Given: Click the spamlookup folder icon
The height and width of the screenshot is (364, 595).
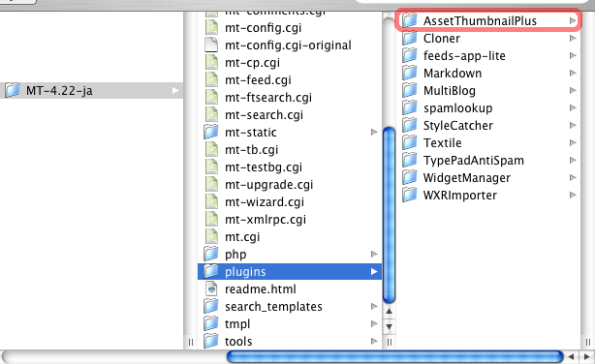Looking at the screenshot, I should (410, 107).
